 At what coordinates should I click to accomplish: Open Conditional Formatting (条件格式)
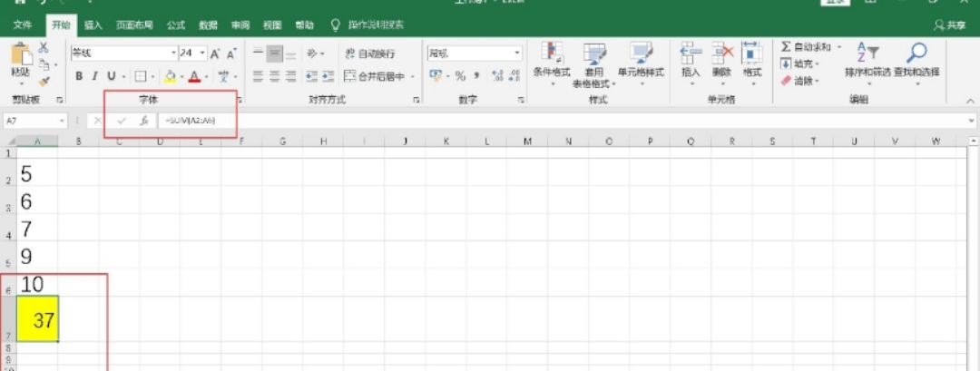coord(551,59)
